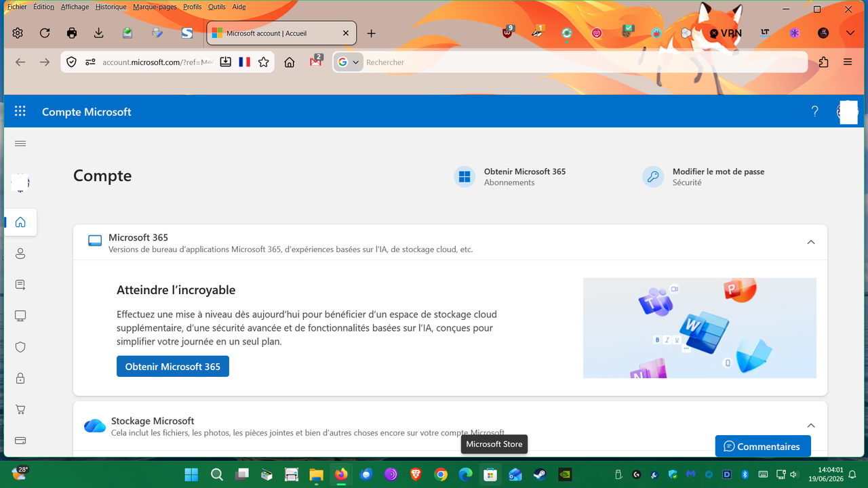
Task: Open Brave browser from the taskbar
Action: point(416,474)
